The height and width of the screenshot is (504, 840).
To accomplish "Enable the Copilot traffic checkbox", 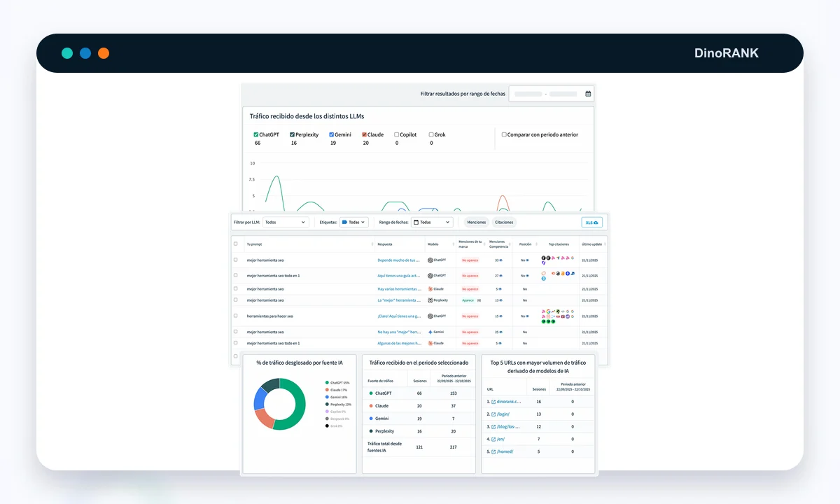I will coord(396,134).
